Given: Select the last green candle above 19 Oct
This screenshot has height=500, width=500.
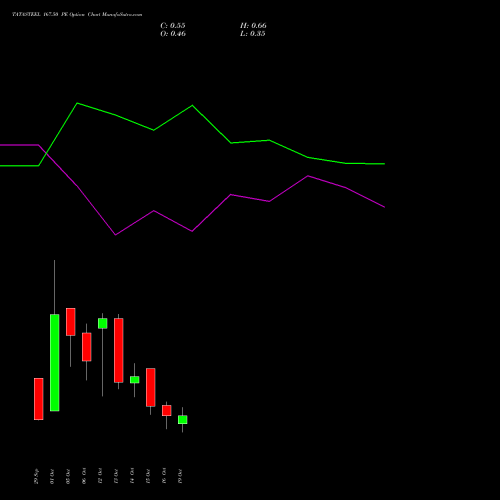Looking at the screenshot, I should tap(183, 420).
